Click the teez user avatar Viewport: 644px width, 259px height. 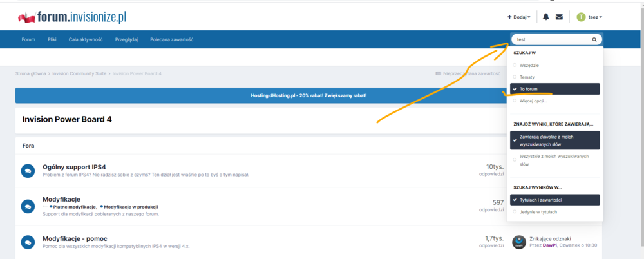(581, 17)
